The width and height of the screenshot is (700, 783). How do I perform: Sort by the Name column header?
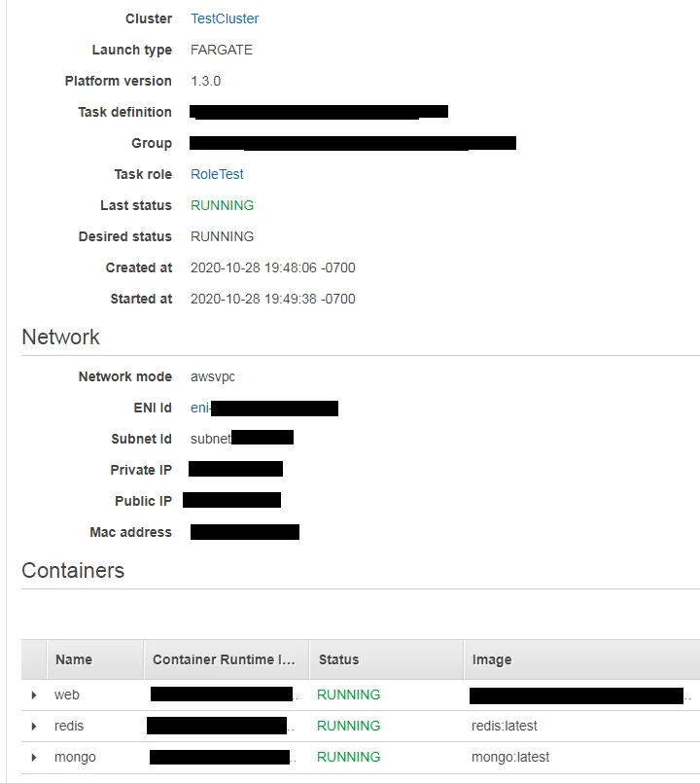(74, 659)
